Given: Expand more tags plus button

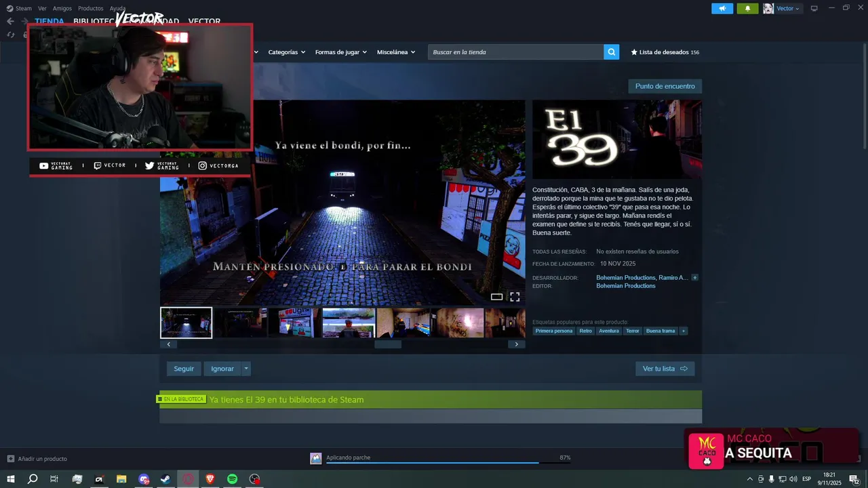Looking at the screenshot, I should point(683,331).
